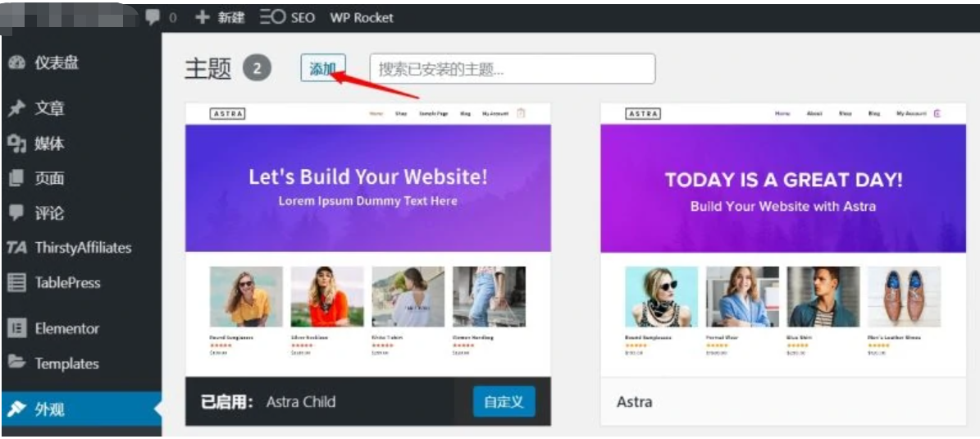The height and width of the screenshot is (439, 980).
Task: Open the comments bubble icon in admin bar
Action: tap(153, 17)
